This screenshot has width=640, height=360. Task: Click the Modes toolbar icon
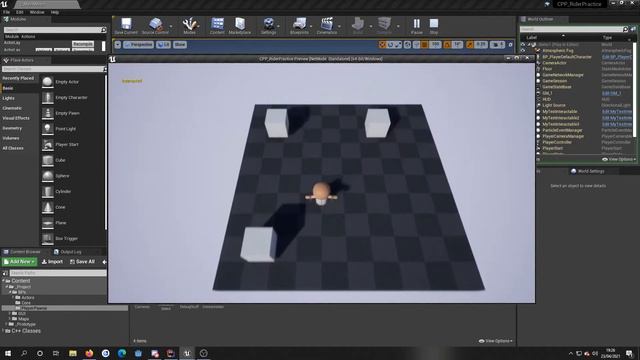coord(189,26)
